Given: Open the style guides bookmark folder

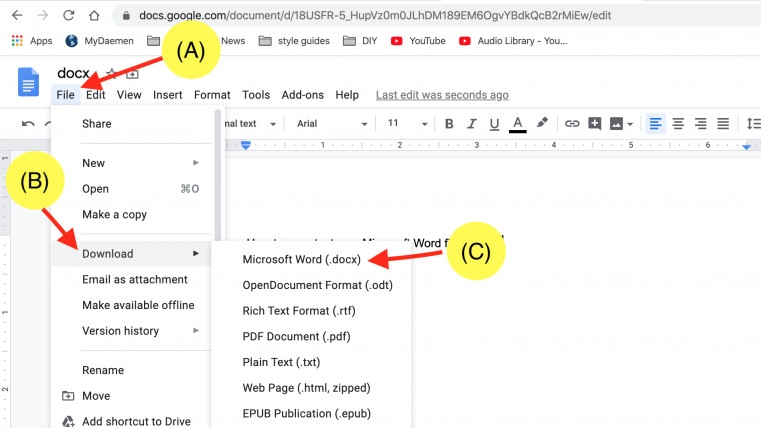Looking at the screenshot, I should (294, 41).
